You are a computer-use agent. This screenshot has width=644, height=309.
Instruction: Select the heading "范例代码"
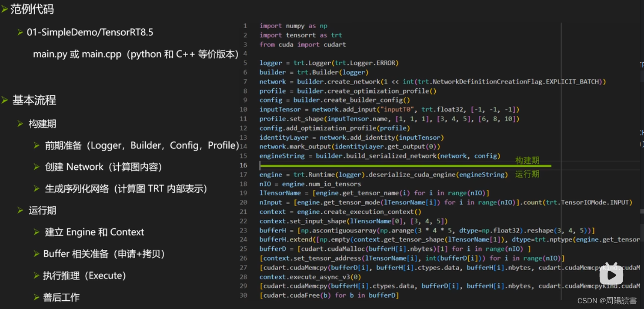pyautogui.click(x=32, y=9)
